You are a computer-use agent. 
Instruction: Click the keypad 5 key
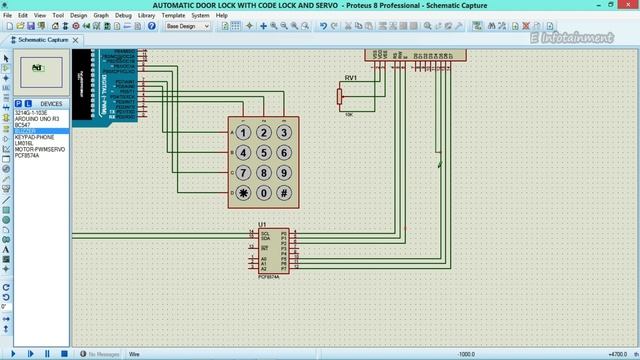pyautogui.click(x=264, y=153)
